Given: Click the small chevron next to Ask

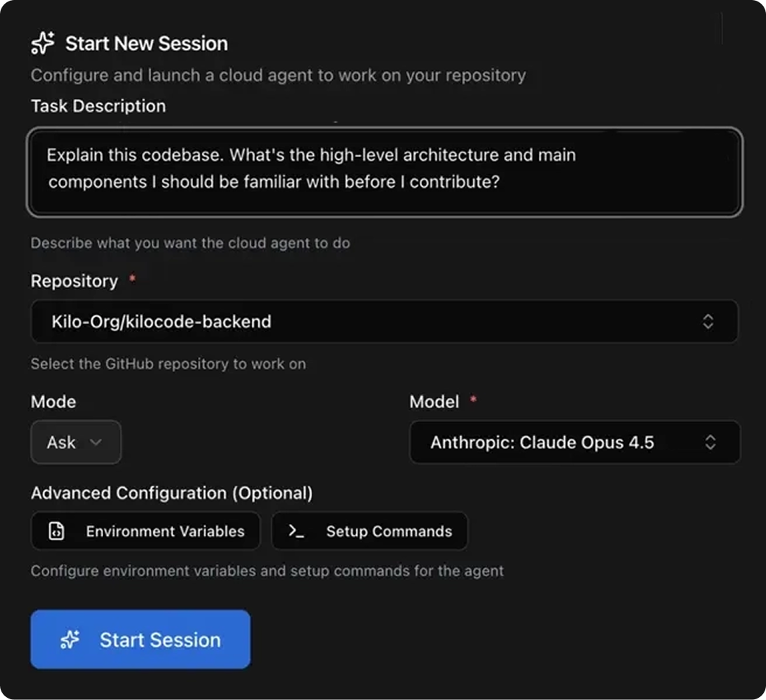Looking at the screenshot, I should 96,442.
